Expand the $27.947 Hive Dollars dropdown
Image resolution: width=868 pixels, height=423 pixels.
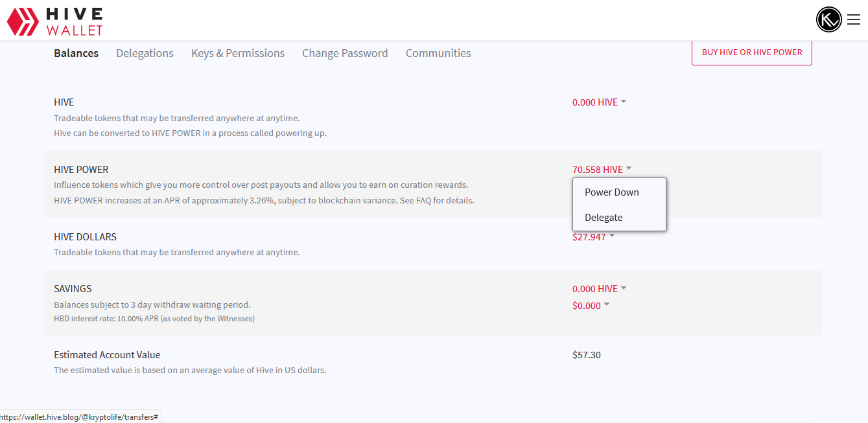(589, 238)
